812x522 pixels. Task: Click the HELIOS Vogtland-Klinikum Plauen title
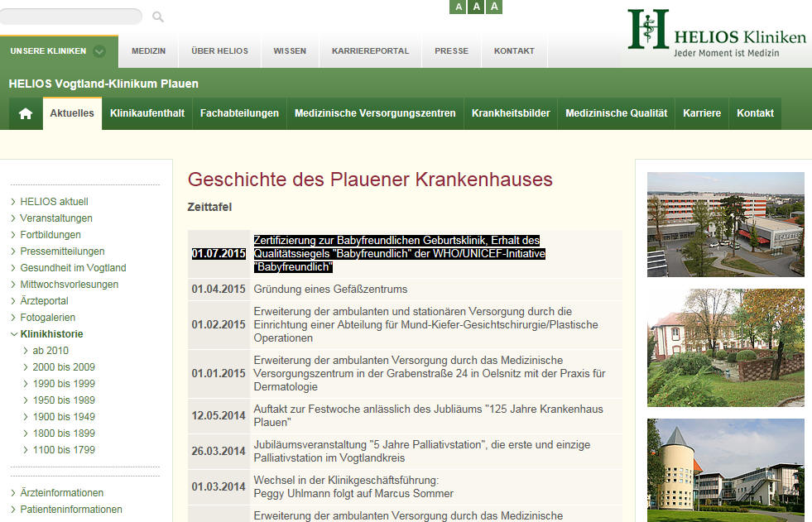103,84
